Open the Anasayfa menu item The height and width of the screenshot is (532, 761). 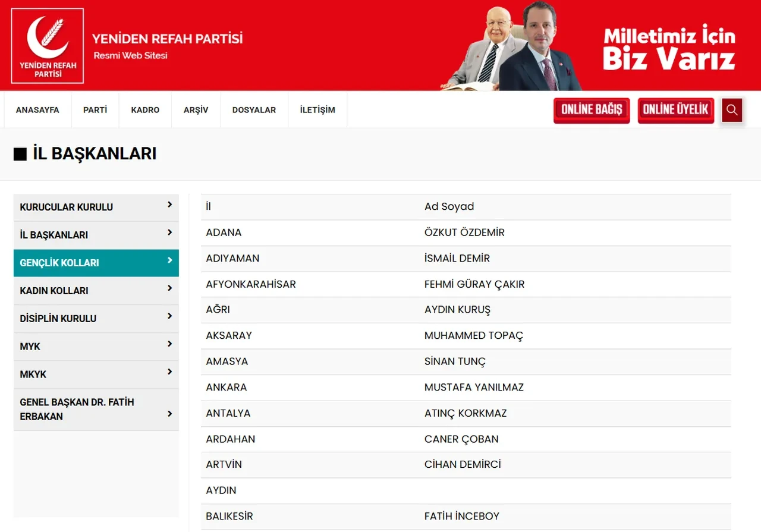pos(37,110)
